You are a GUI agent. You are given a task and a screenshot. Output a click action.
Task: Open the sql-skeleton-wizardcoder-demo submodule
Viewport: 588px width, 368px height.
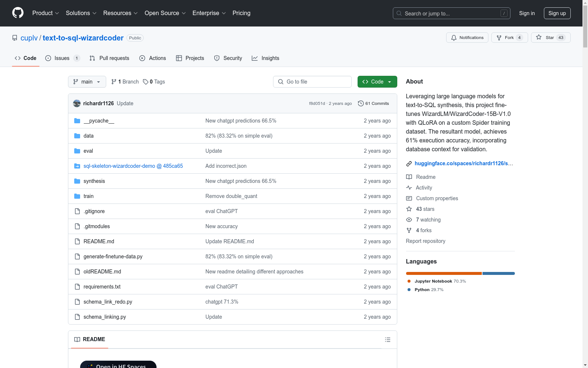pos(133,166)
